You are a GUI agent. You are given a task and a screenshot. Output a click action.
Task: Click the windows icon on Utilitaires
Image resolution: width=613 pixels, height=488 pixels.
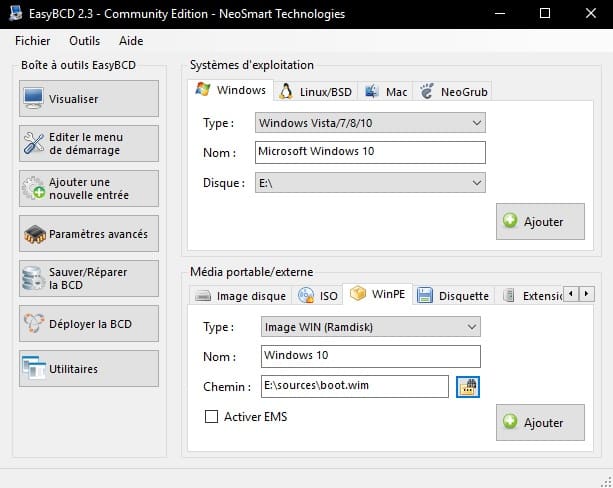[34, 368]
